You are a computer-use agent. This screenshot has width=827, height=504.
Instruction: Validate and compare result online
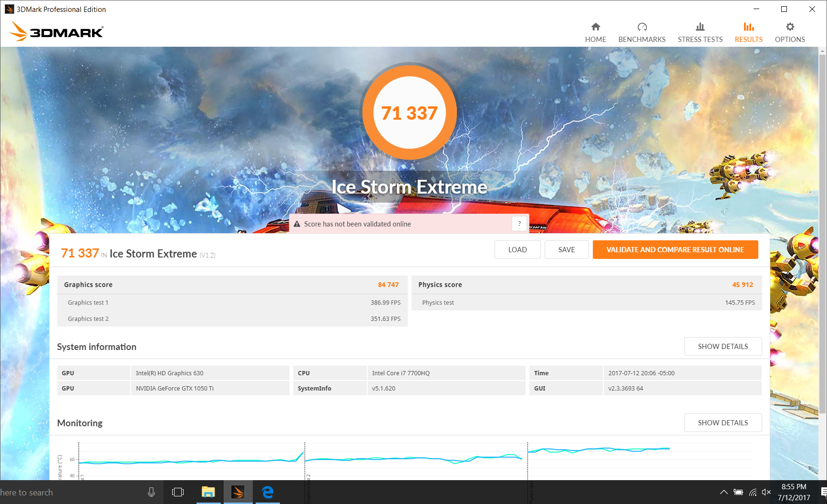point(675,249)
